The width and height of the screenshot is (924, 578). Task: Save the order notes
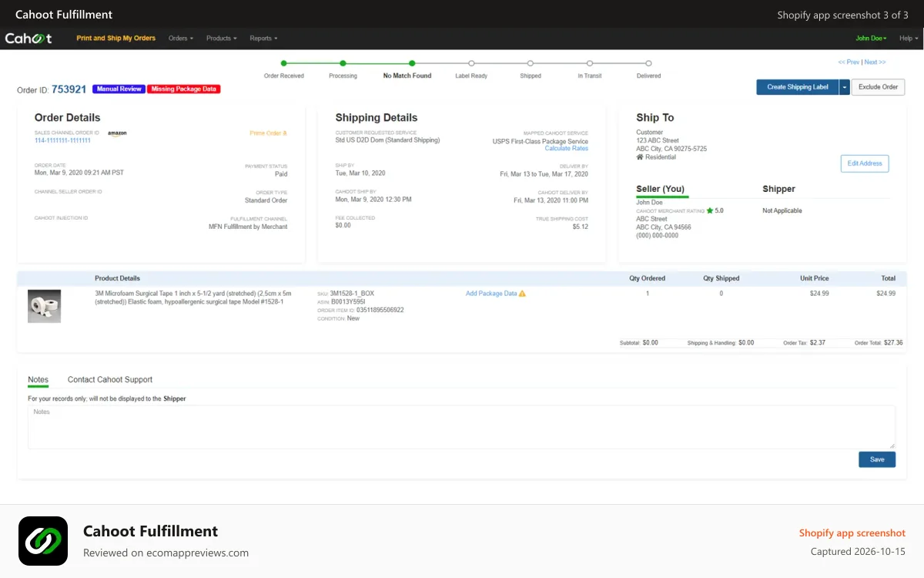coord(877,459)
